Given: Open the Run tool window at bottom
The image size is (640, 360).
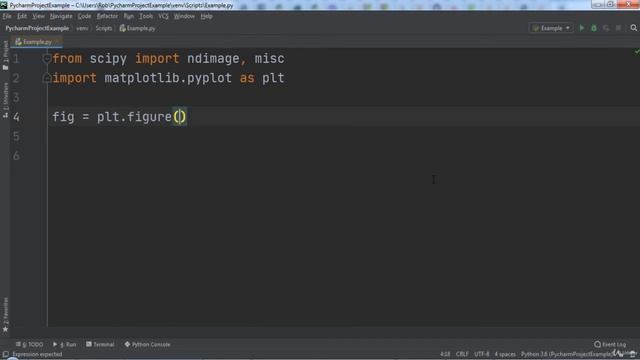Looking at the screenshot, I should [x=64, y=344].
